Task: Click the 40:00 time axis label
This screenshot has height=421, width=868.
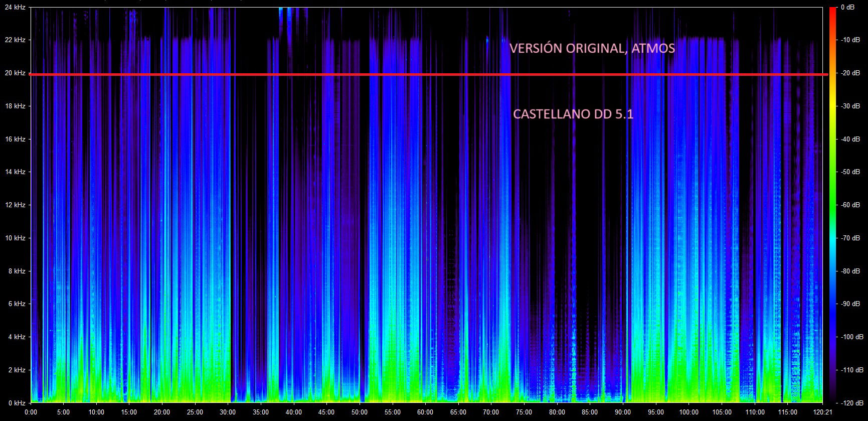Action: (294, 412)
